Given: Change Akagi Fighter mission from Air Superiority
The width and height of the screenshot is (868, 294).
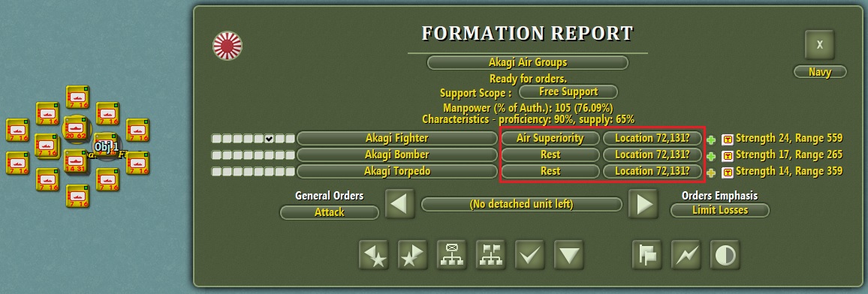Looking at the screenshot, I should pos(550,138).
